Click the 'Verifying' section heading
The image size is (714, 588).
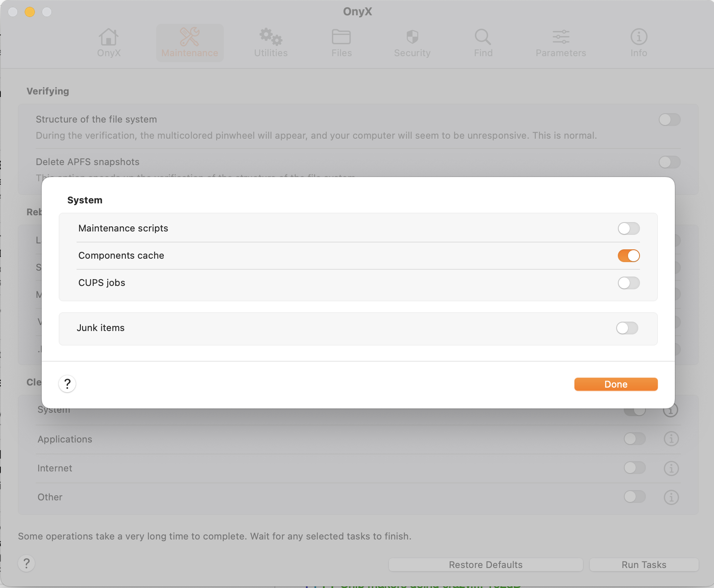[48, 91]
